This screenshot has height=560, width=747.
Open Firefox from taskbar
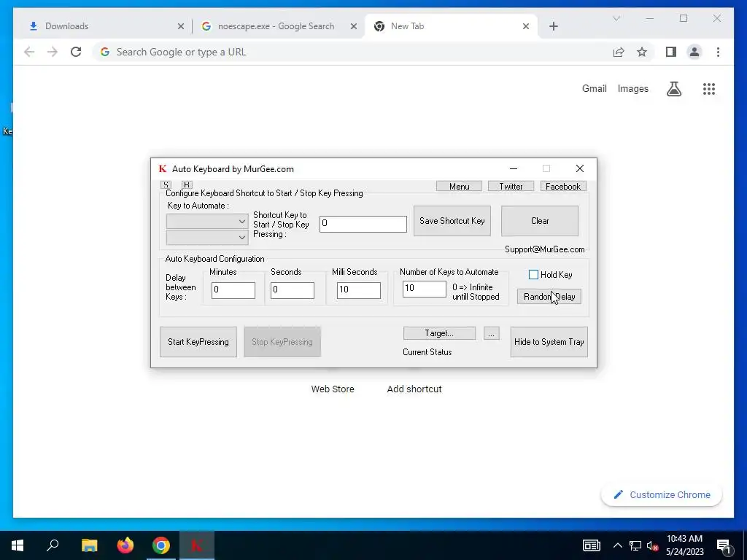[125, 545]
